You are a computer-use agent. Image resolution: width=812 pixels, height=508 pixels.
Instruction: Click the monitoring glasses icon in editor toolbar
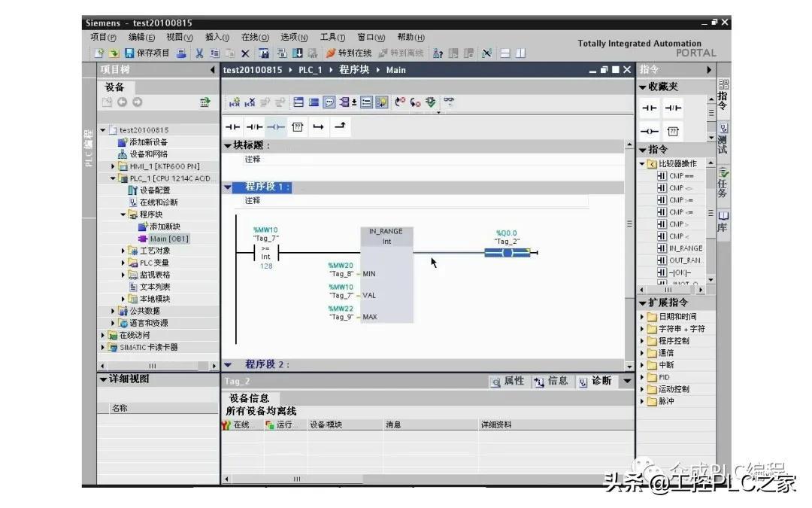[x=449, y=101]
